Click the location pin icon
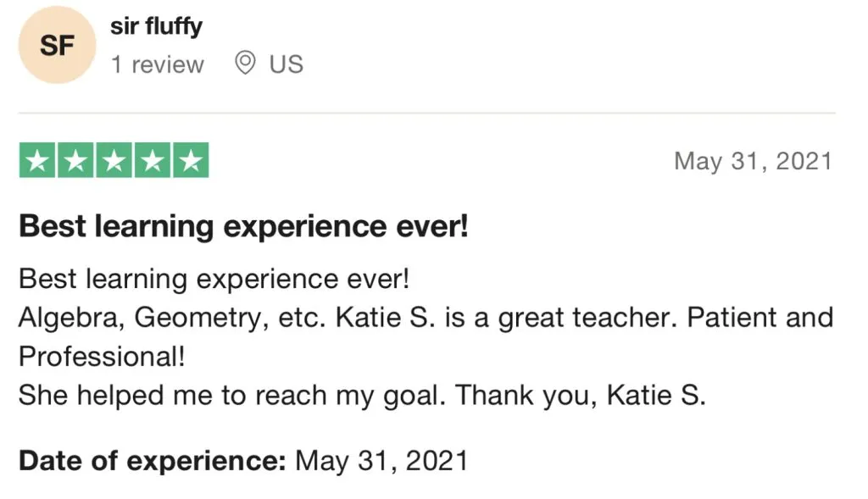The height and width of the screenshot is (499, 868). (245, 64)
